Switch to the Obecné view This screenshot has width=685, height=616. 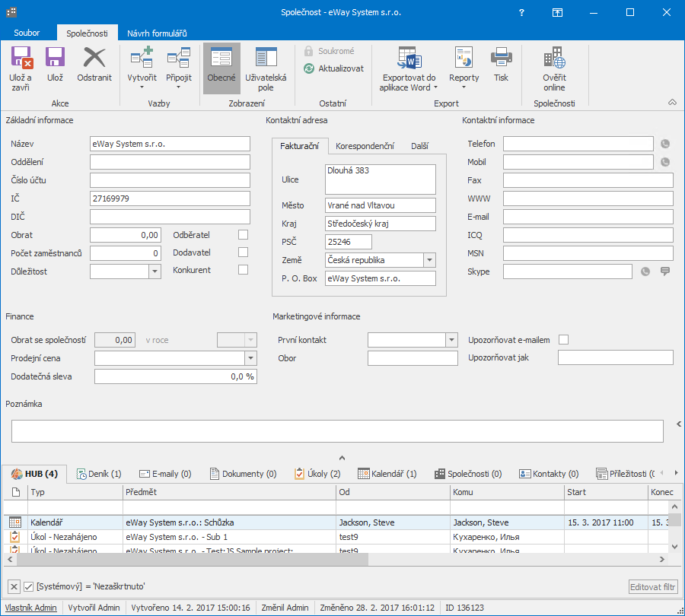[x=221, y=68]
